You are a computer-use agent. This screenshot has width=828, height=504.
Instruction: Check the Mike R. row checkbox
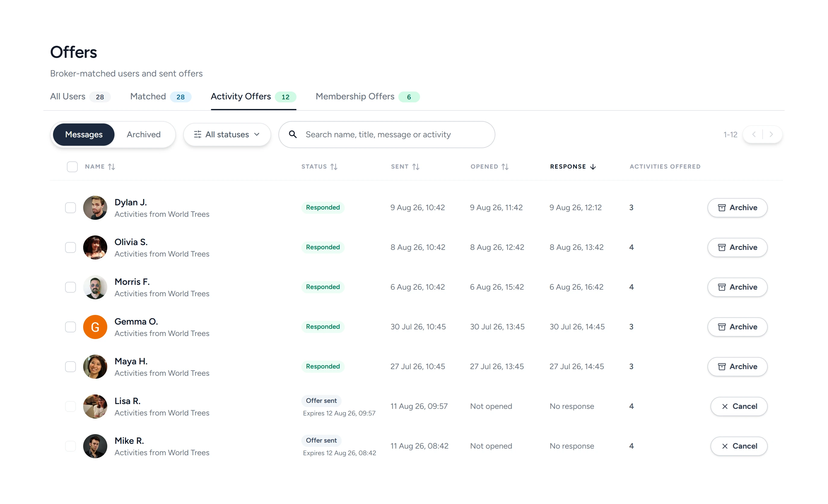71,446
